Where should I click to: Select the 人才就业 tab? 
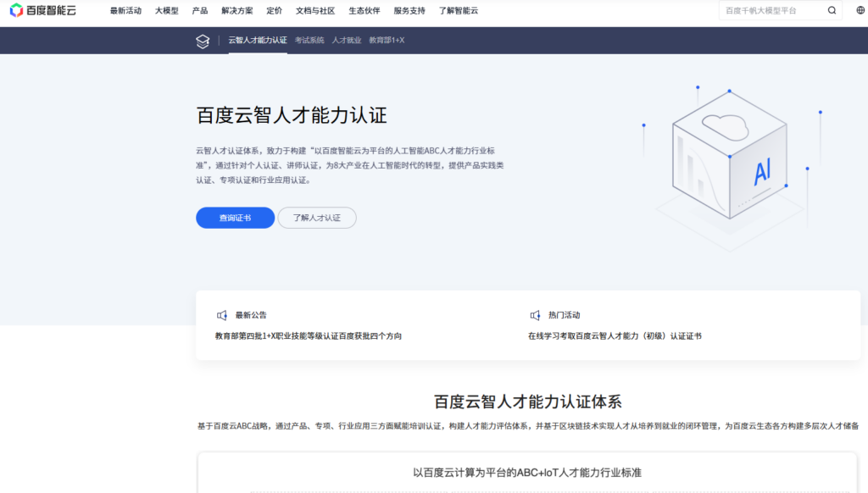348,40
